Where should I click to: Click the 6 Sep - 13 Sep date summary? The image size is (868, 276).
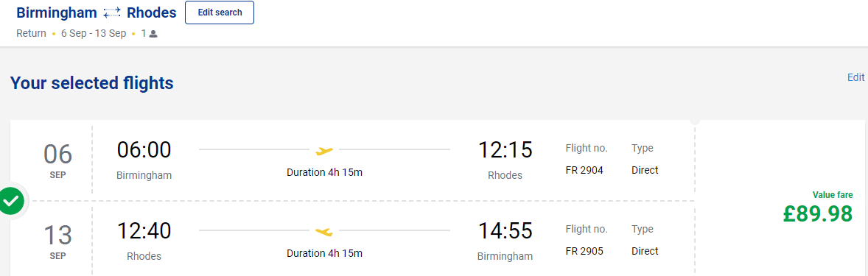pyautogui.click(x=94, y=33)
